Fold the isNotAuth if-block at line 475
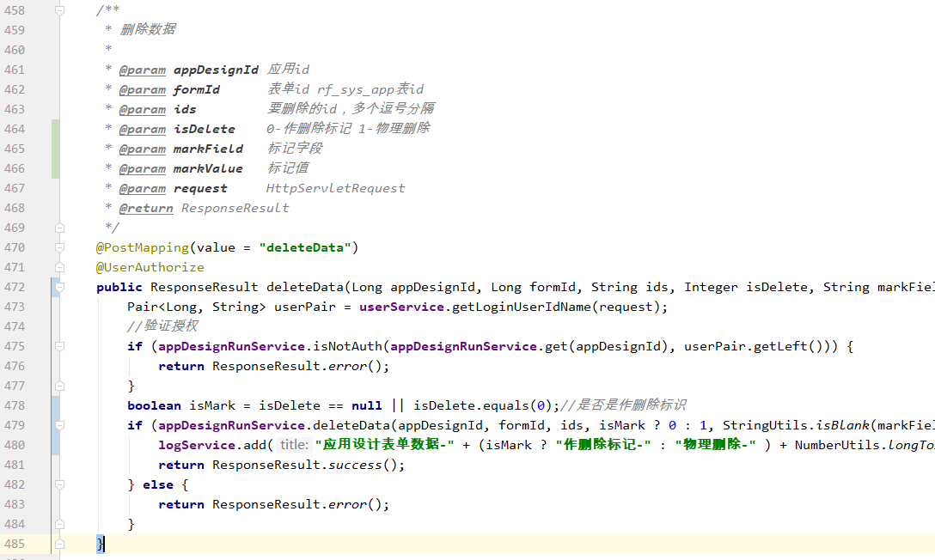Image resolution: width=935 pixels, height=560 pixels. [60, 346]
